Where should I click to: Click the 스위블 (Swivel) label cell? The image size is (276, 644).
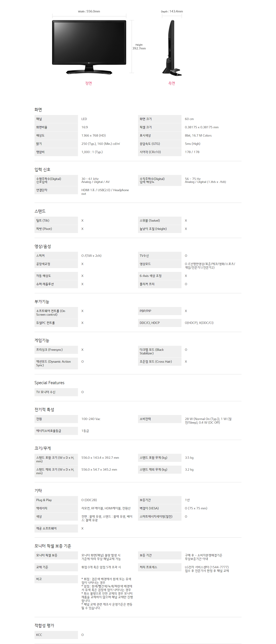[150, 221]
